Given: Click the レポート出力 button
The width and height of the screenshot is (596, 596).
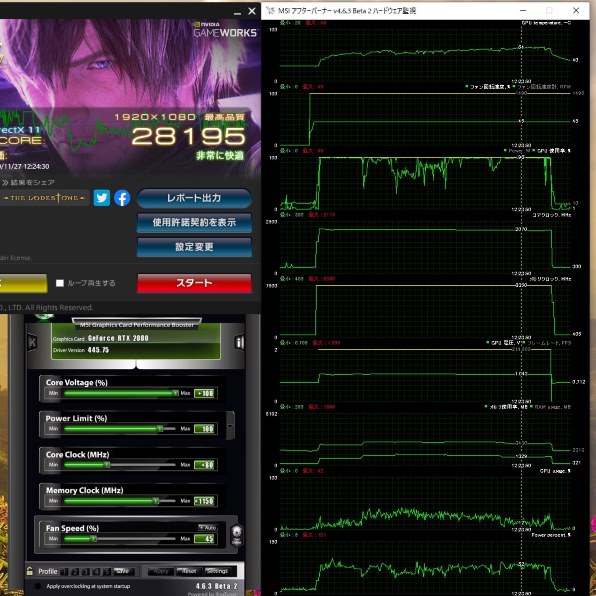Looking at the screenshot, I should pyautogui.click(x=194, y=198).
